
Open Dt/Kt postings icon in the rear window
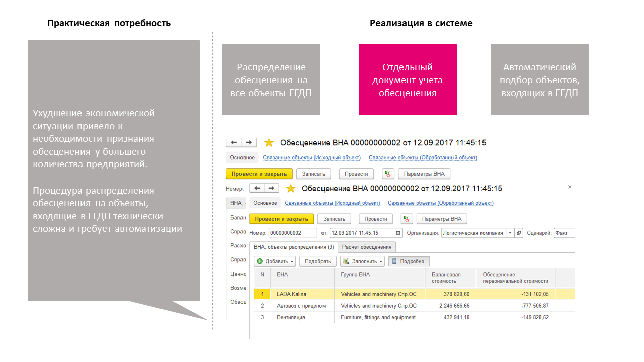[x=388, y=174]
